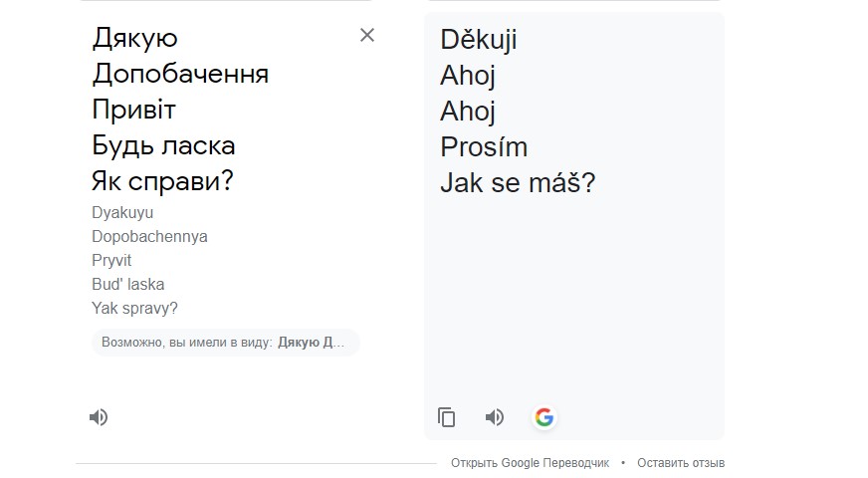This screenshot has width=868, height=478.
Task: Click the Google logo search icon
Action: (x=544, y=417)
